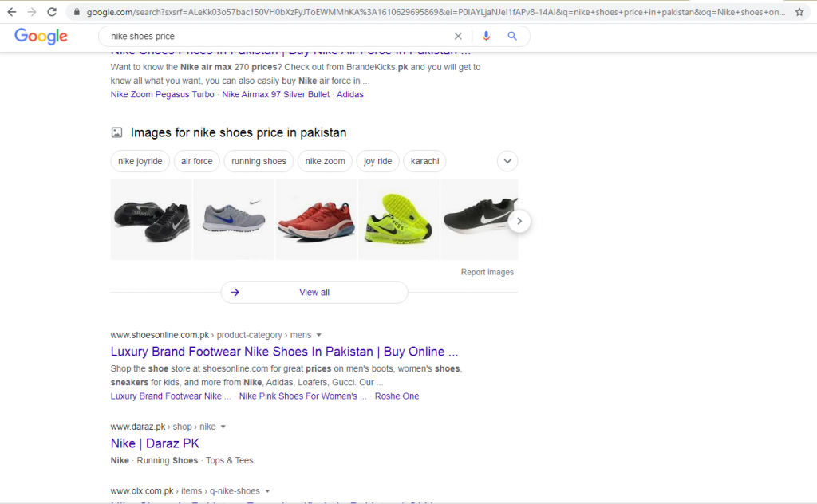Viewport: 817px width, 504px height.
Task: Click the www.olx.com.pk breadcrumb URL
Action: pyautogui.click(x=185, y=491)
